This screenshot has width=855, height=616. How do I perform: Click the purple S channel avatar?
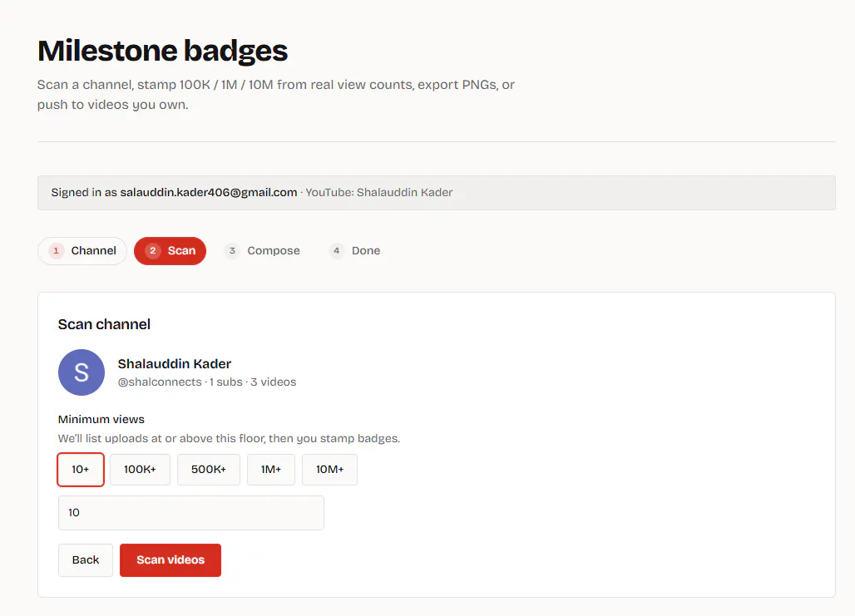[x=82, y=372]
